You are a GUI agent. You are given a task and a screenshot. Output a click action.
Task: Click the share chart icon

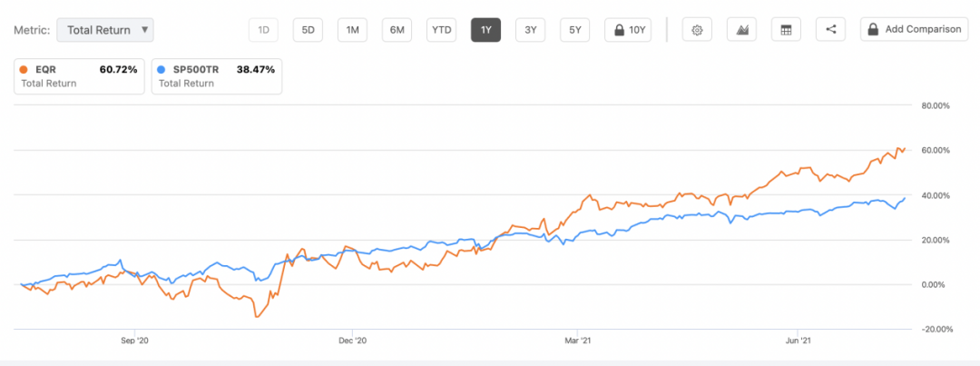coord(830,30)
